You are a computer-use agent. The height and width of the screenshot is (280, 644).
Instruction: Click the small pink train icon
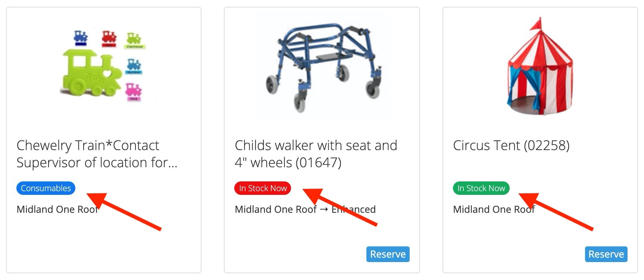[x=134, y=92]
